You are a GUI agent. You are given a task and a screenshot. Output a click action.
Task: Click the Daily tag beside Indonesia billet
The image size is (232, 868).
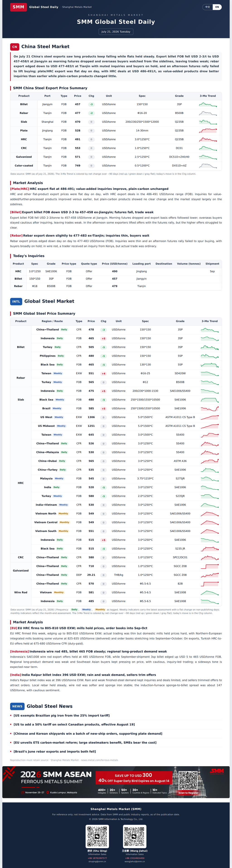coord(60,338)
